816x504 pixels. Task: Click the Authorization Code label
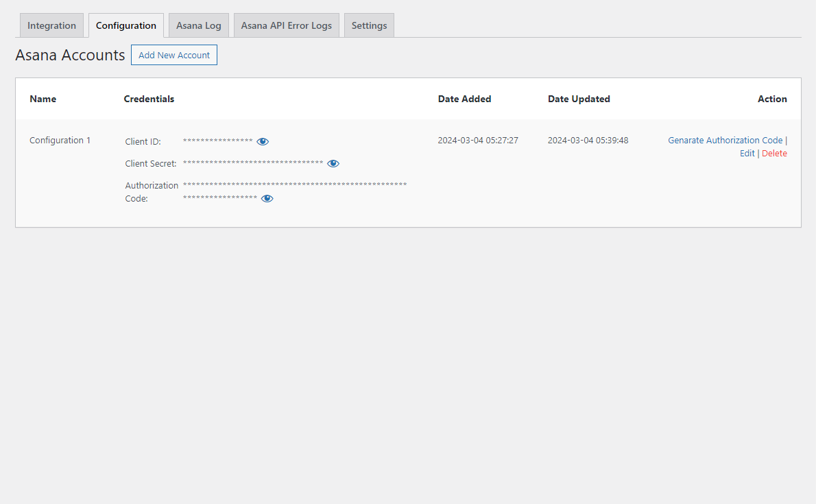(x=152, y=191)
